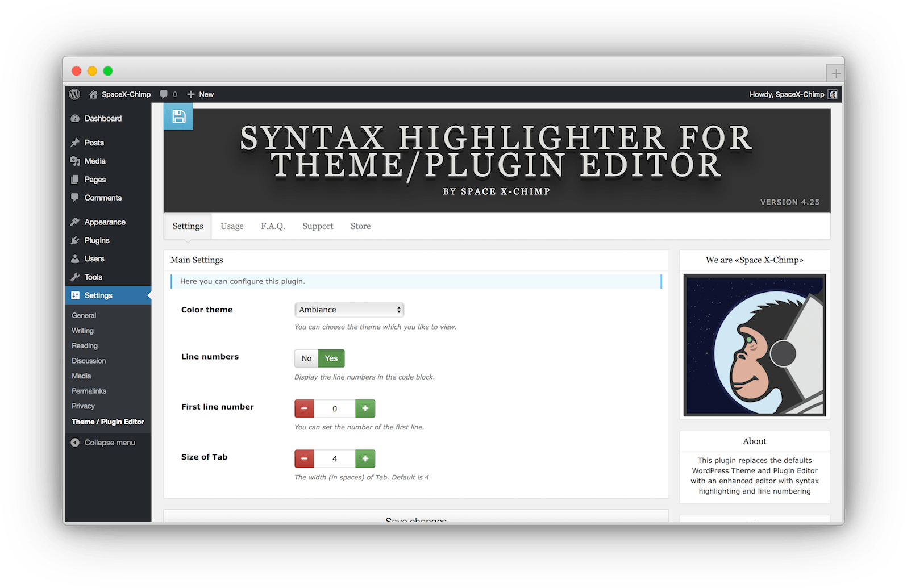Screen dimensions: 907x588
Task: Open Dashboard menu label
Action: 103,118
